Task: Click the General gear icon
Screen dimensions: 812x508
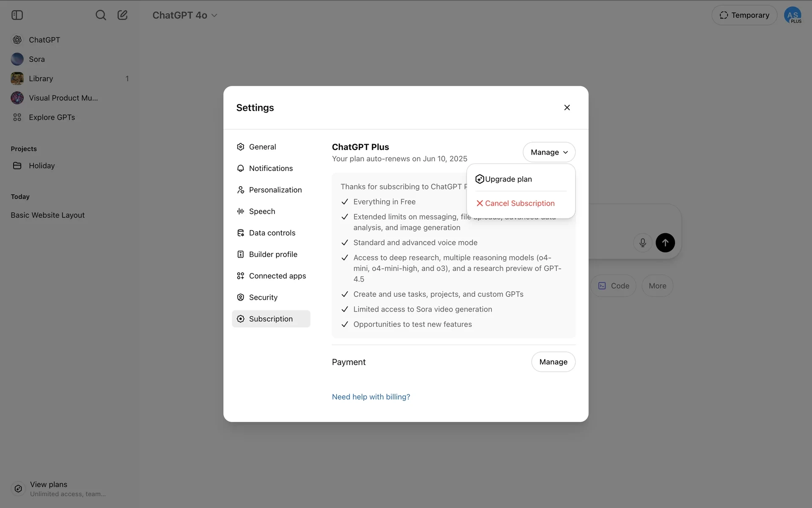Action: coord(241,147)
